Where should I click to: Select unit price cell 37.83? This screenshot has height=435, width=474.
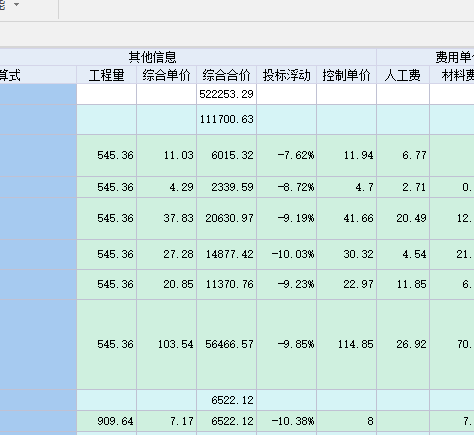coord(167,218)
